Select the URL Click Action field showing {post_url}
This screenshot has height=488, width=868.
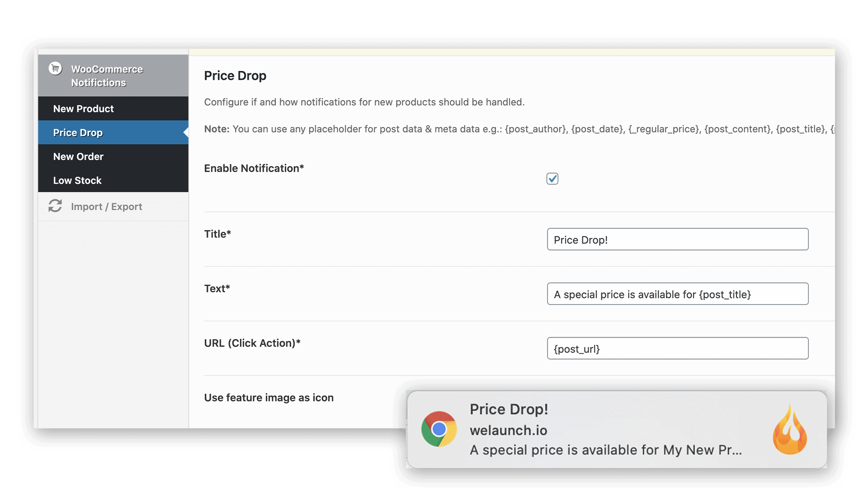pos(678,348)
